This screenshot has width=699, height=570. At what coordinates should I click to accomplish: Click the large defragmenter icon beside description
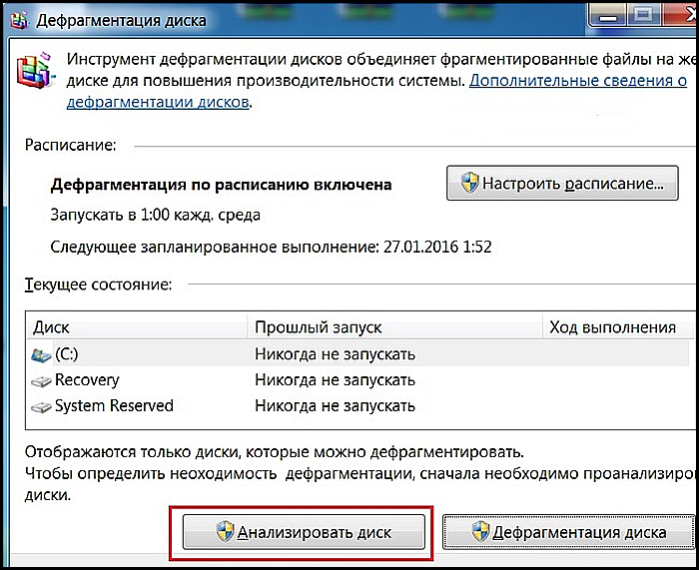36,71
